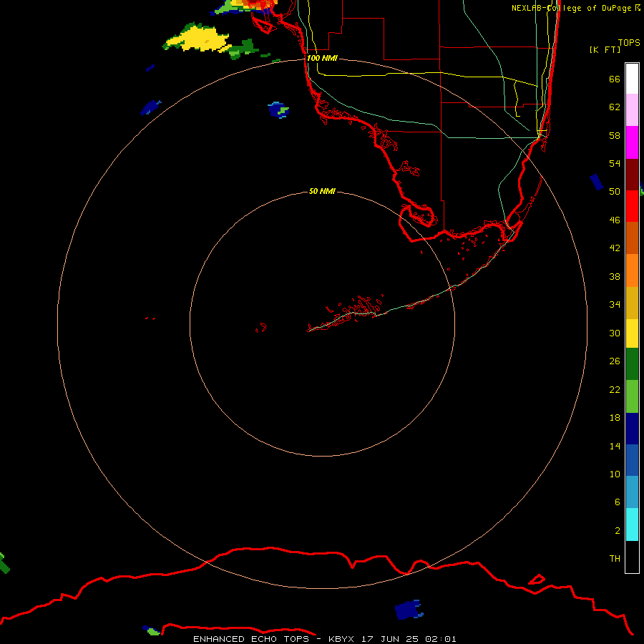644x644 pixels.
Task: Click the '42' scale label
Action: coord(615,248)
